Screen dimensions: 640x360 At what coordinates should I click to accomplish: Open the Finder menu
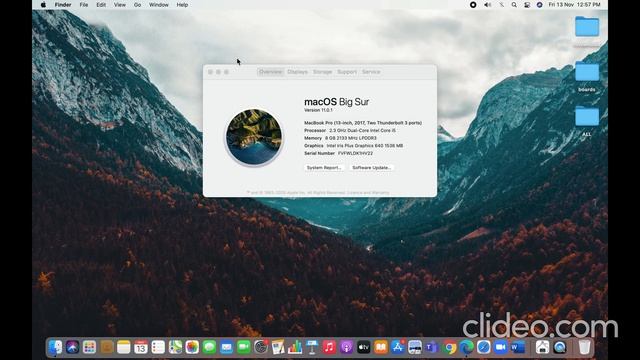point(63,5)
